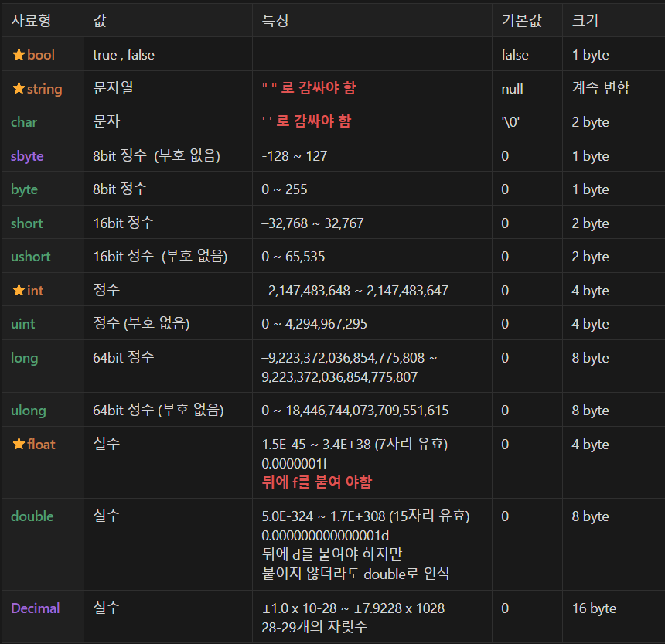The image size is (665, 644).
Task: Click the orange float type name
Action: coord(41,445)
